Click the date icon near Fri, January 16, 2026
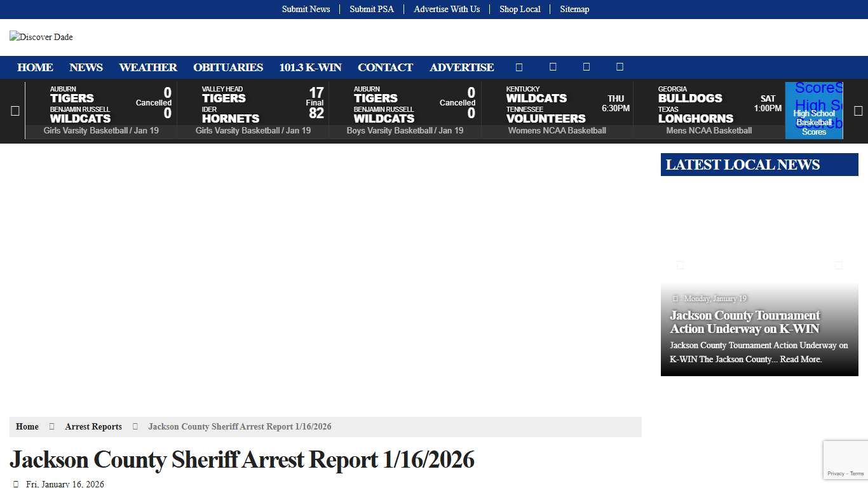 16,484
